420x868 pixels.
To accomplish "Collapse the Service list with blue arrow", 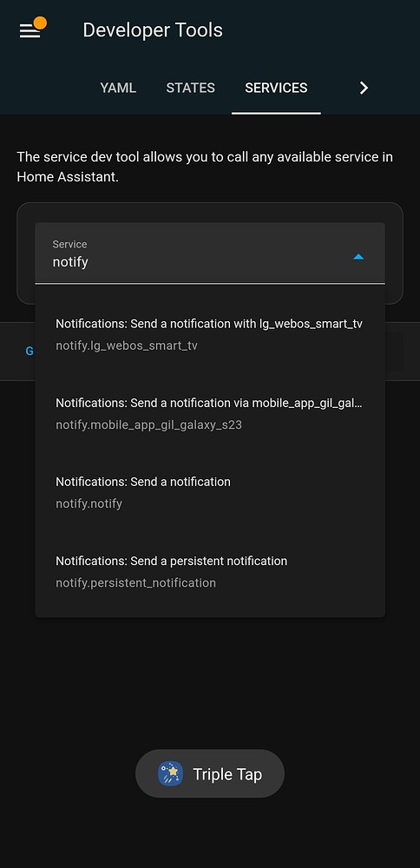I will point(358,256).
